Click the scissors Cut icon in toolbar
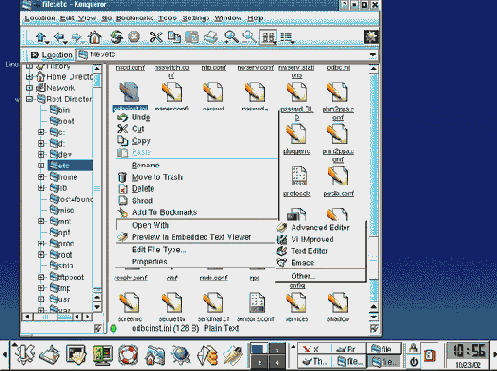 pos(155,37)
